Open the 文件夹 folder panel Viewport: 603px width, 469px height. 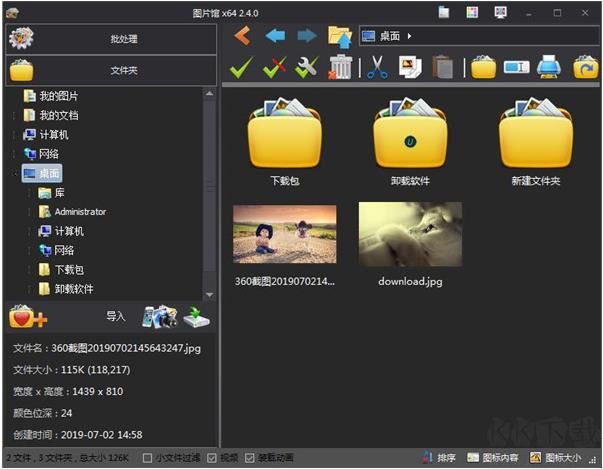(x=111, y=70)
